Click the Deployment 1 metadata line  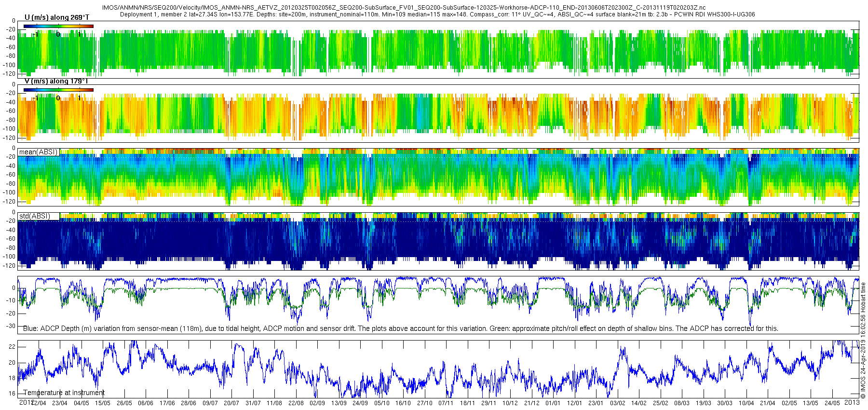tap(437, 14)
